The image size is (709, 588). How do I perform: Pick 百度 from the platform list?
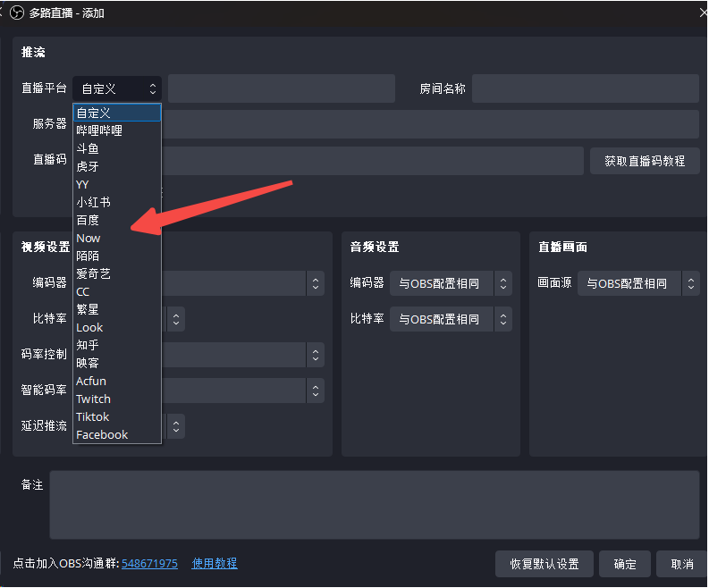(x=117, y=220)
